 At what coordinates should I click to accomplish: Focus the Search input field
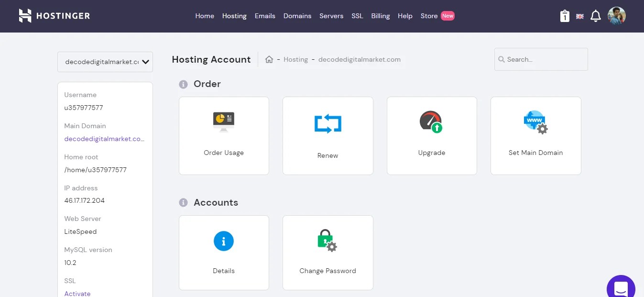(541, 59)
